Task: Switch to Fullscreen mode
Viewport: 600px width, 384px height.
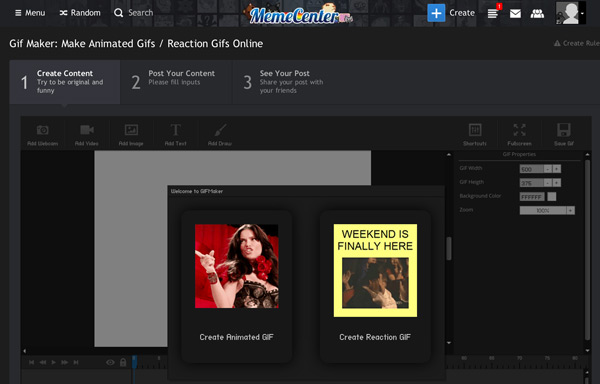Action: [x=519, y=135]
